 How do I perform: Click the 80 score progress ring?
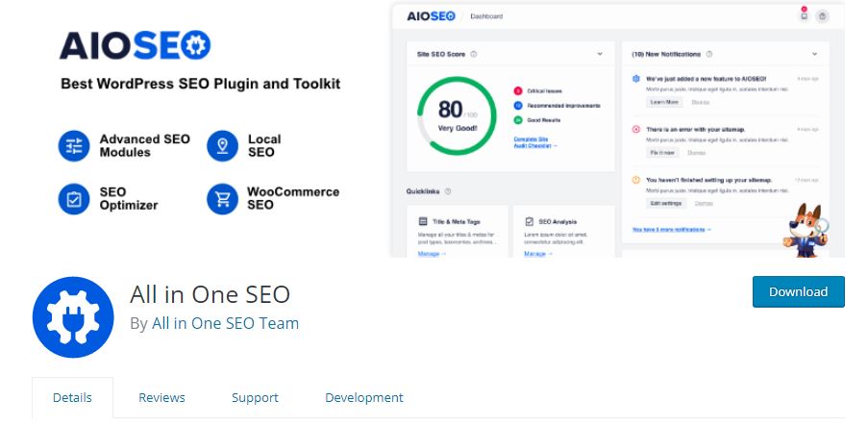(457, 115)
